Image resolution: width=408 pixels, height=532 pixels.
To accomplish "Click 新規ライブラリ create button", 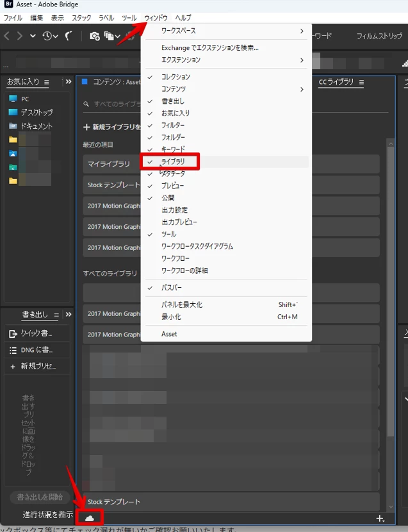I will (112, 128).
